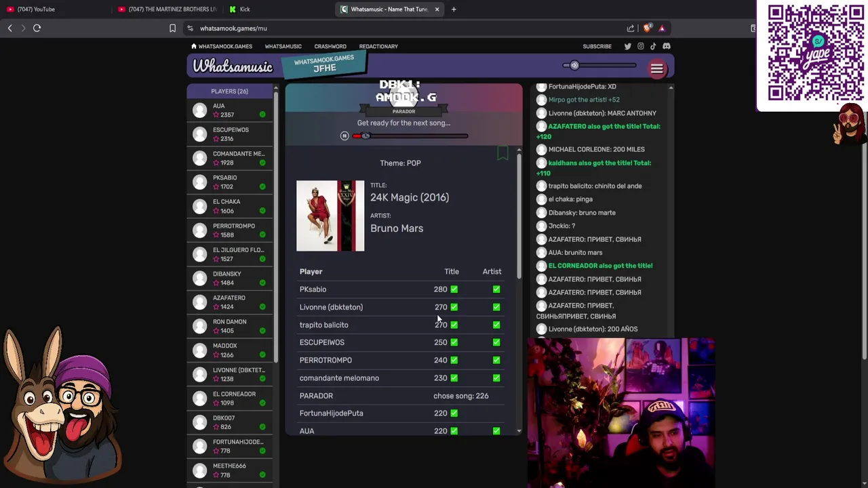This screenshot has width=868, height=488.
Task: Open a new browser tab with plus
Action: tap(454, 9)
